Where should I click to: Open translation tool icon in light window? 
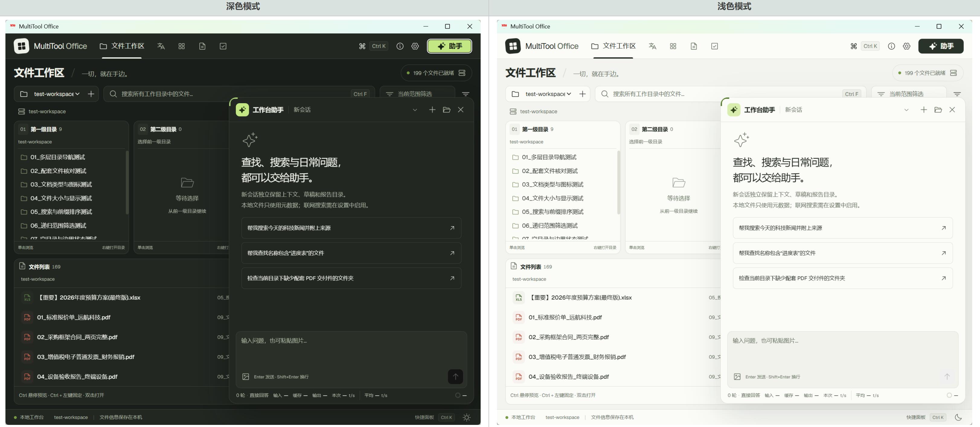click(x=652, y=46)
